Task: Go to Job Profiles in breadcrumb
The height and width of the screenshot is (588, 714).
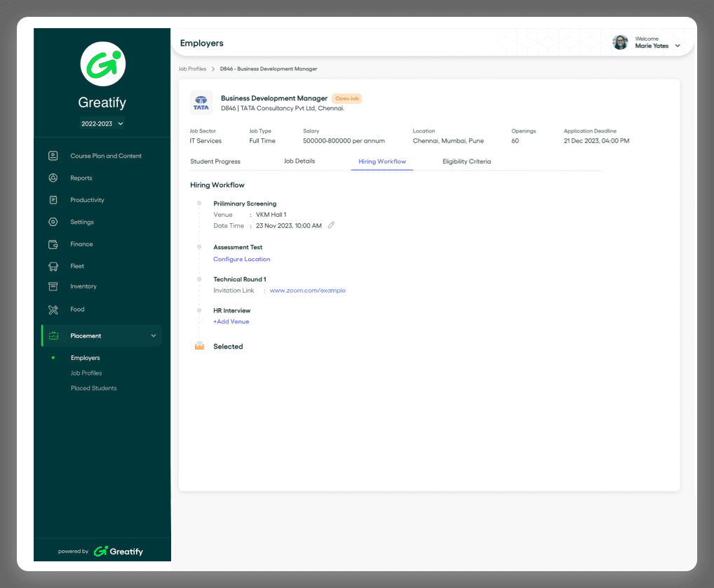Action: click(x=192, y=69)
